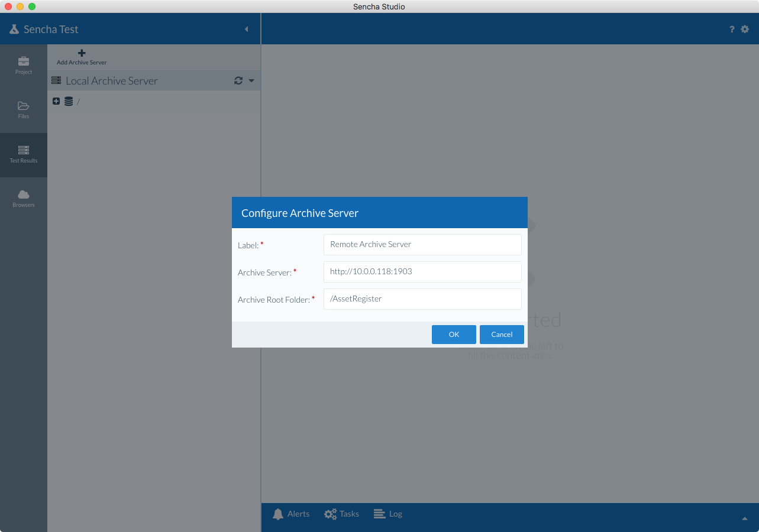Select the Project icon in the sidebar
The image size is (759, 532).
click(23, 65)
